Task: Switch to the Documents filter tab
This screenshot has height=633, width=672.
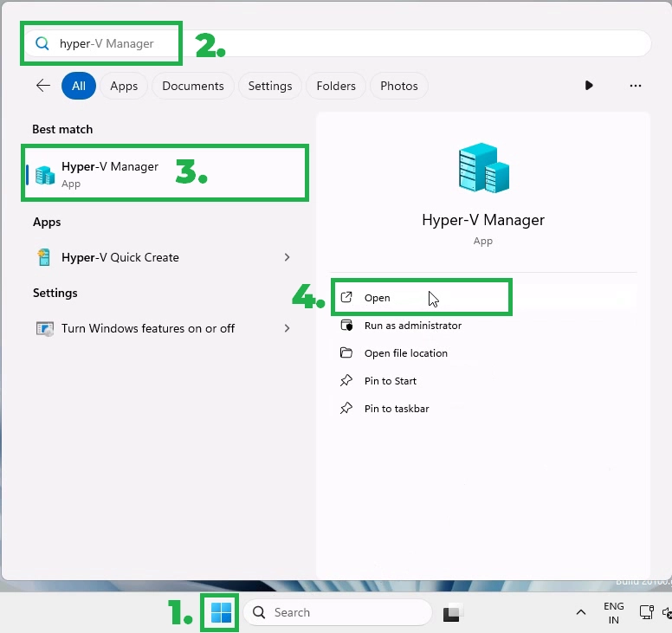Action: [192, 86]
